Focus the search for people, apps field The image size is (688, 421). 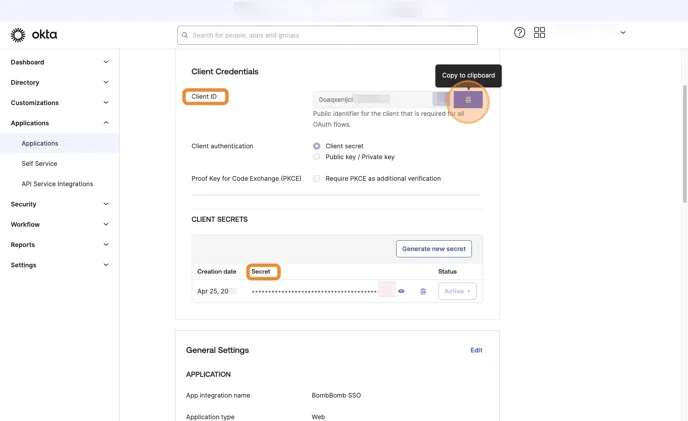click(327, 35)
